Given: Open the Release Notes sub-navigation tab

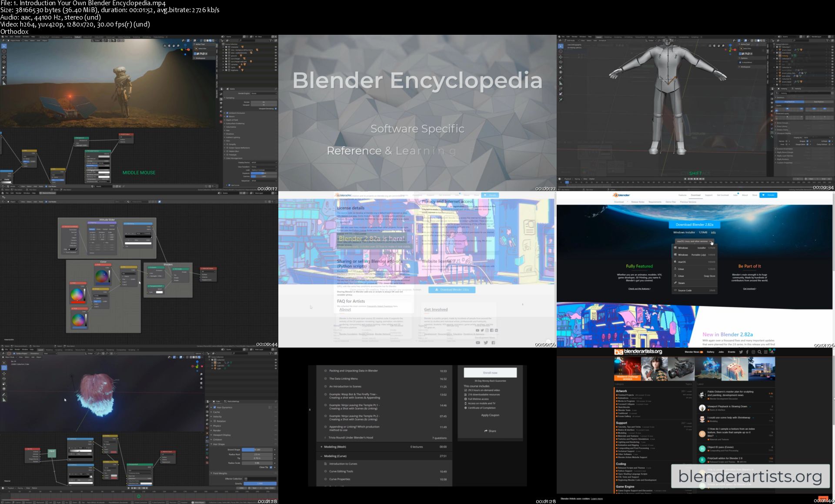Looking at the screenshot, I should point(638,202).
